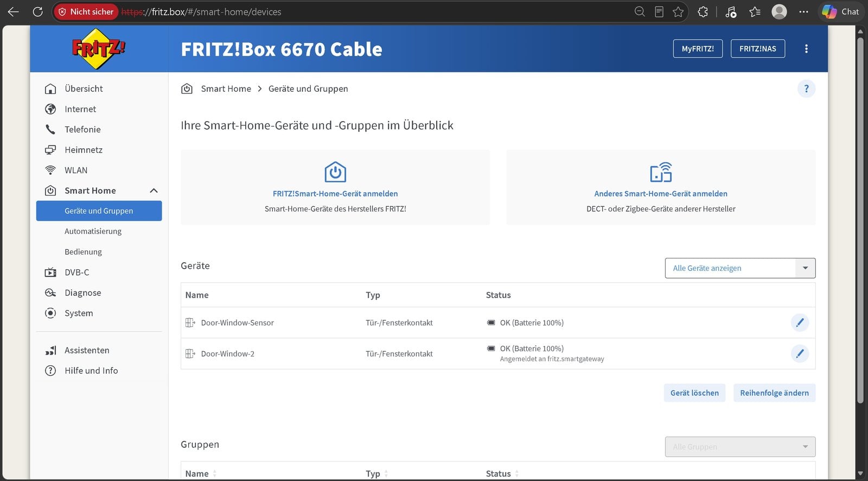The image size is (868, 481).
Task: Sort groups by Name column header
Action: [x=201, y=473]
